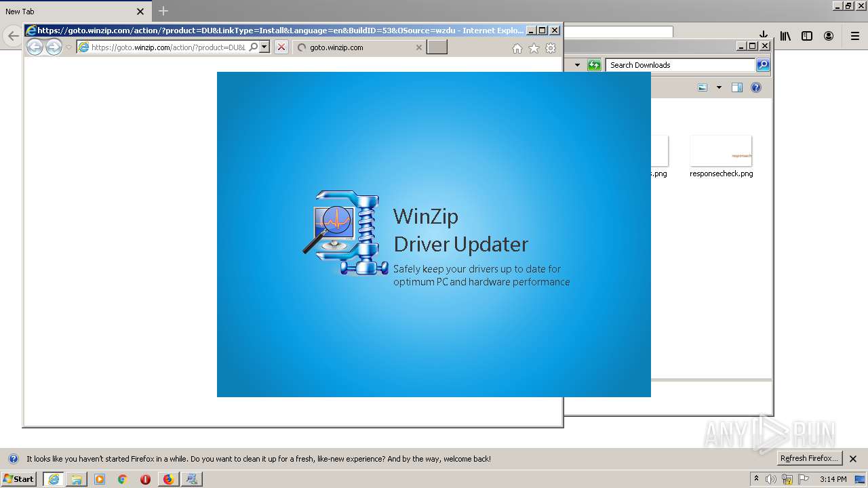Open a new Firefox tab with plus

point(163,11)
